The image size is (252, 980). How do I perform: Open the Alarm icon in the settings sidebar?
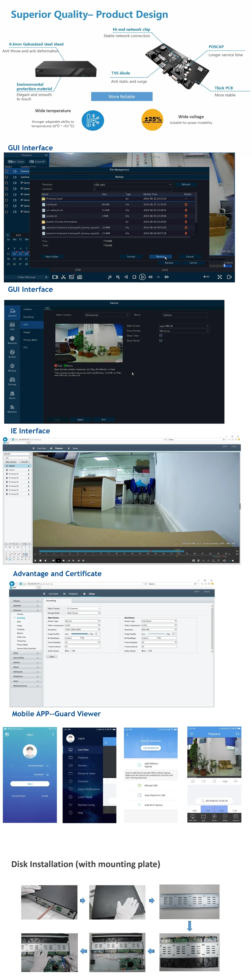point(12,393)
